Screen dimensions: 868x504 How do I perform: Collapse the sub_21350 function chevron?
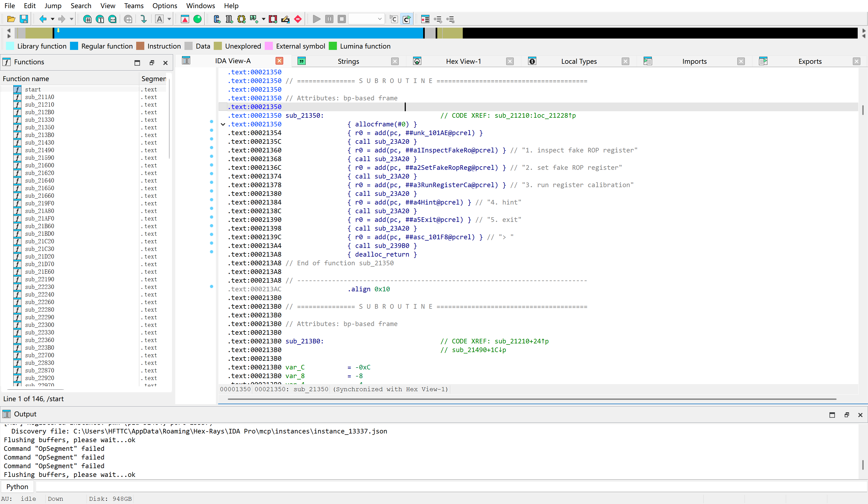[x=223, y=124]
